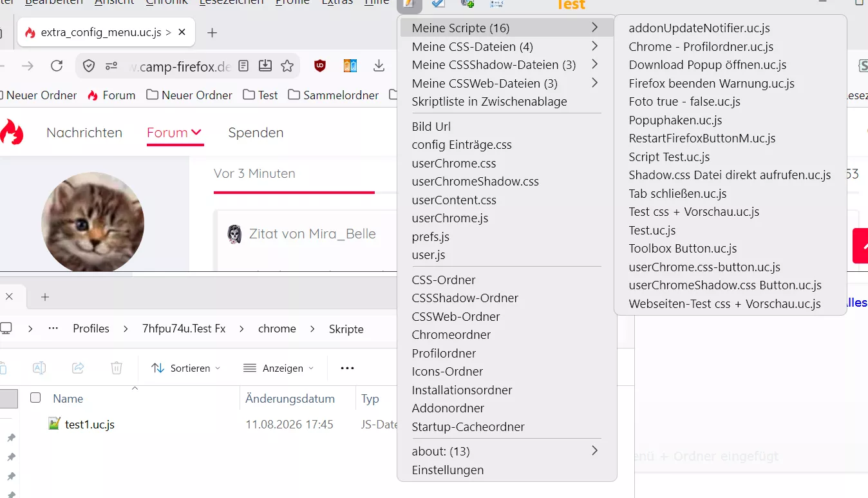
Task: Click the Explorer delete trash icon
Action: pos(117,368)
